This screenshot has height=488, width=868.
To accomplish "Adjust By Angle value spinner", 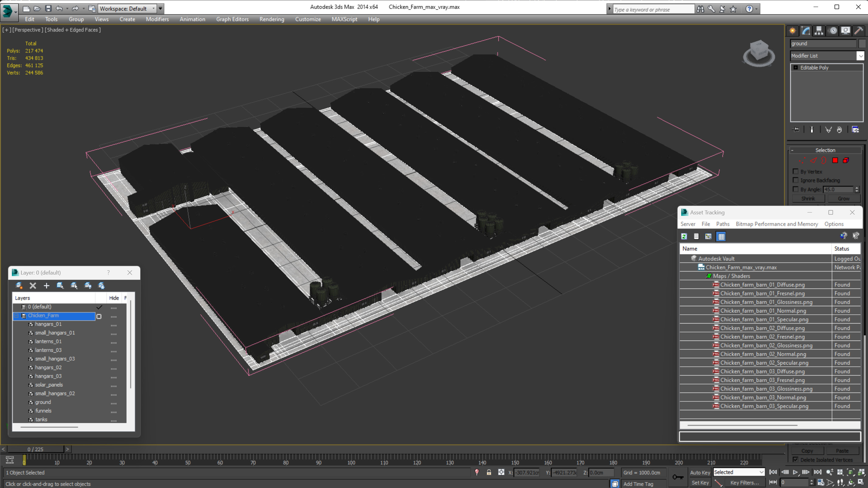I will [x=857, y=189].
